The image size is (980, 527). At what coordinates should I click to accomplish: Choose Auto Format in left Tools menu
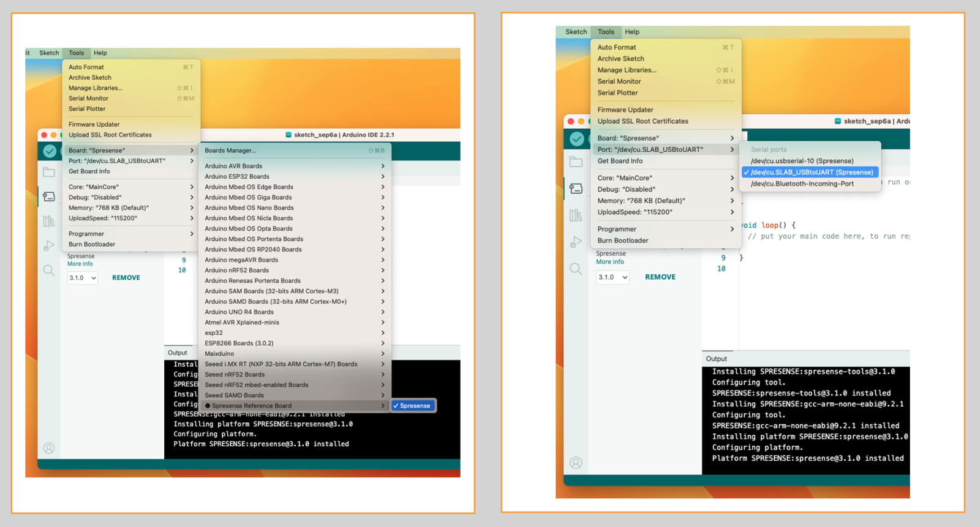click(x=131, y=67)
